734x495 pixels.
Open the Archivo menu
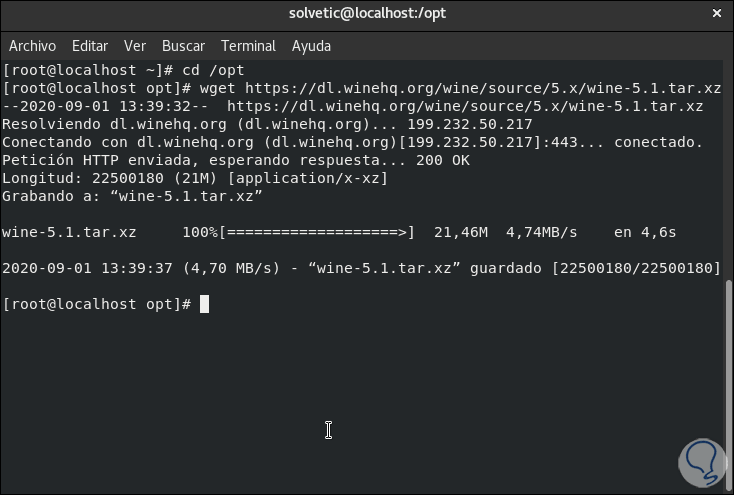(32, 46)
